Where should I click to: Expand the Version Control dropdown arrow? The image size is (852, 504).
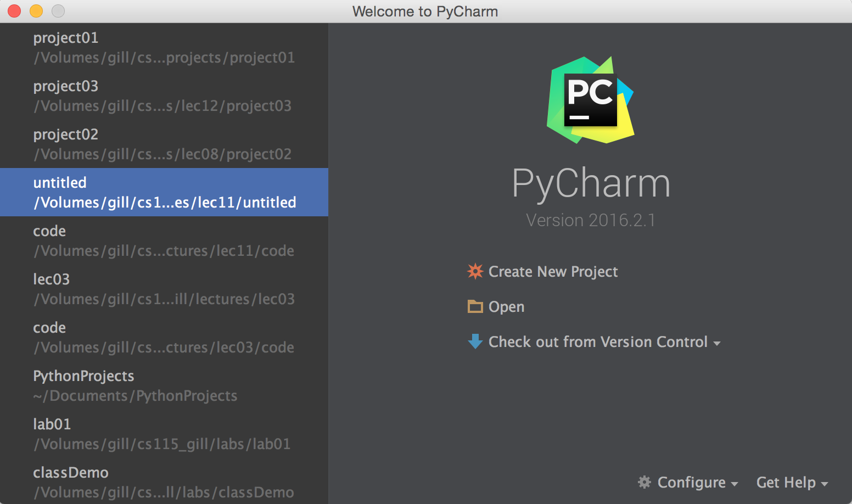[716, 344]
